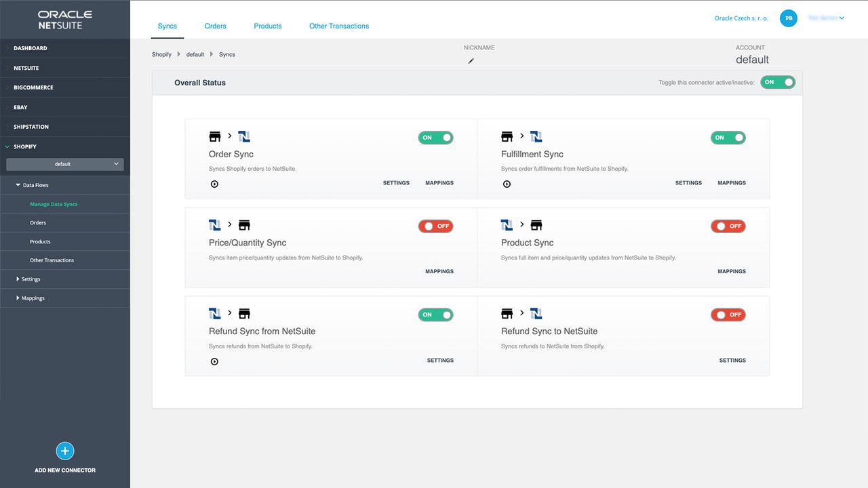Viewport: 868px width, 488px height.
Task: Click the Shopify store icon on Order Sync card
Action: click(x=215, y=136)
